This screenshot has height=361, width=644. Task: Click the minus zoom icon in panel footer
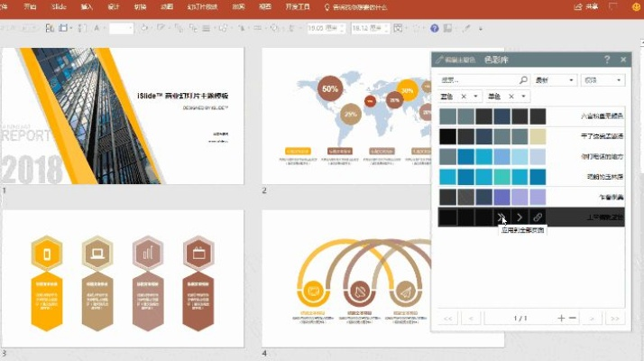(x=572, y=318)
